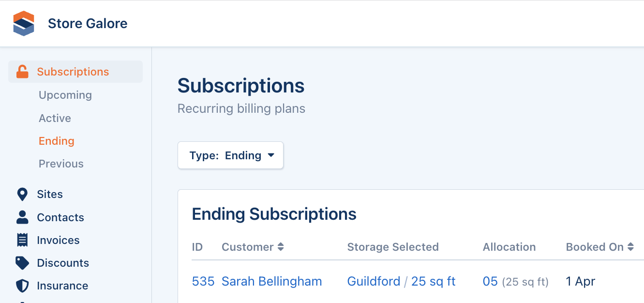Image resolution: width=644 pixels, height=303 pixels.
Task: Open the Type: Ending dropdown
Action: pos(230,155)
